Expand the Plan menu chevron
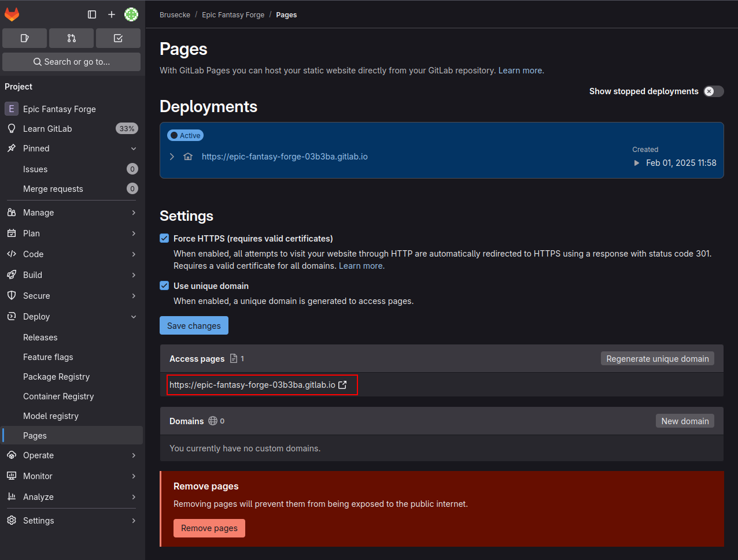738x560 pixels. pyautogui.click(x=134, y=233)
